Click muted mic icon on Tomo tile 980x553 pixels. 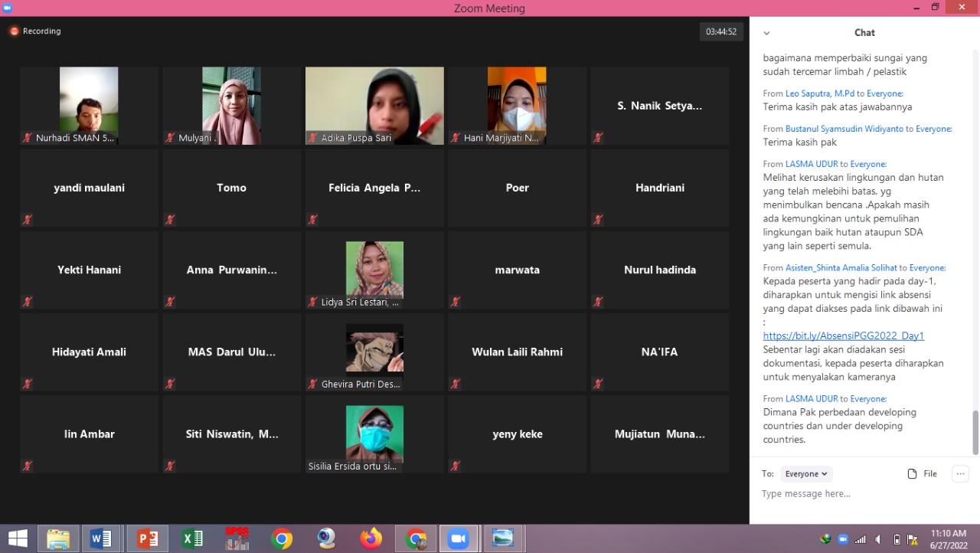[170, 220]
